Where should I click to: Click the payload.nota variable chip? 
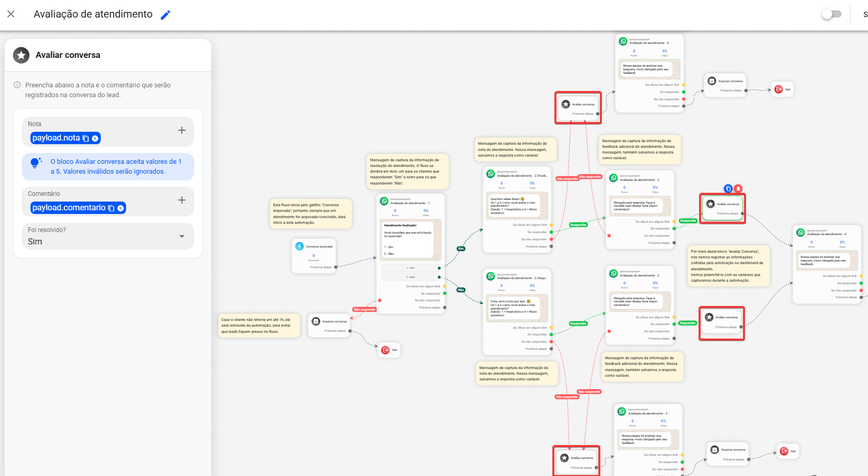point(65,139)
